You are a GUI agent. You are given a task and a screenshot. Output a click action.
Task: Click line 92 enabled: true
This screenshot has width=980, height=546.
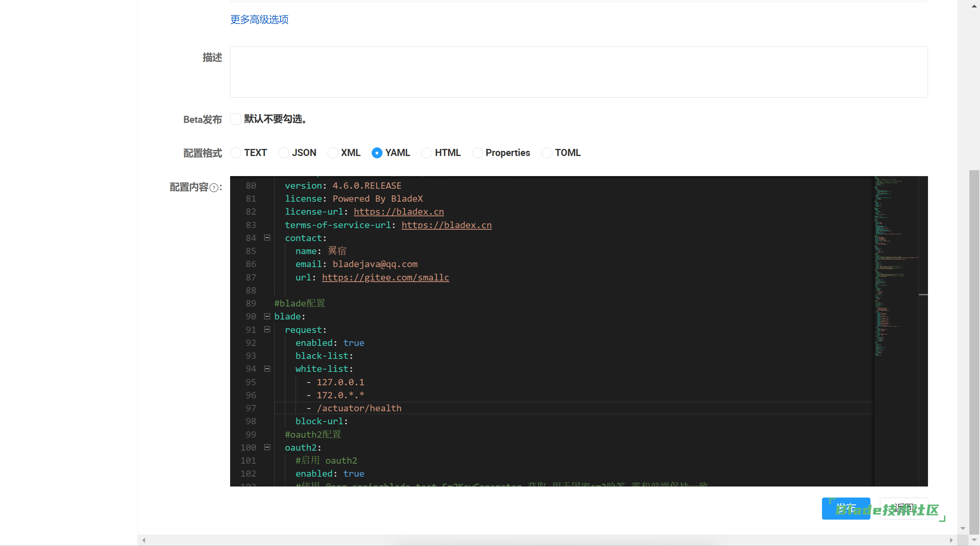330,343
